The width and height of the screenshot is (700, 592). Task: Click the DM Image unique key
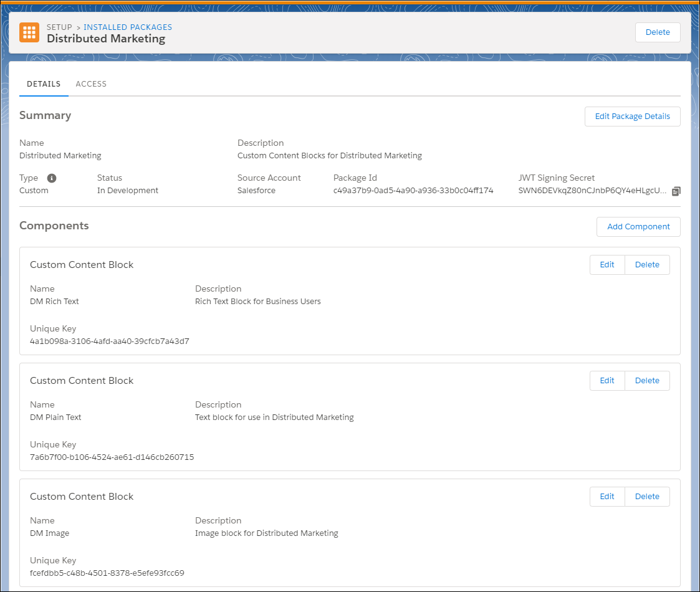coord(107,573)
